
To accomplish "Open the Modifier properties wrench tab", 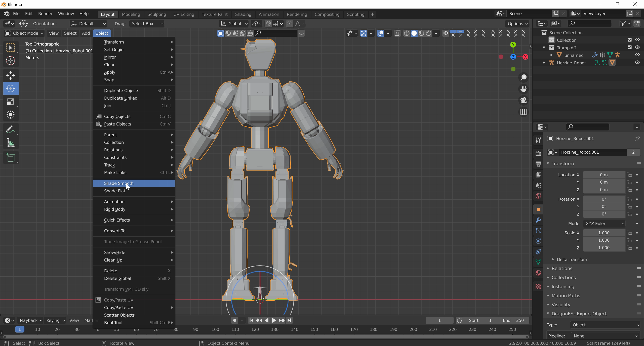I will click(x=538, y=220).
